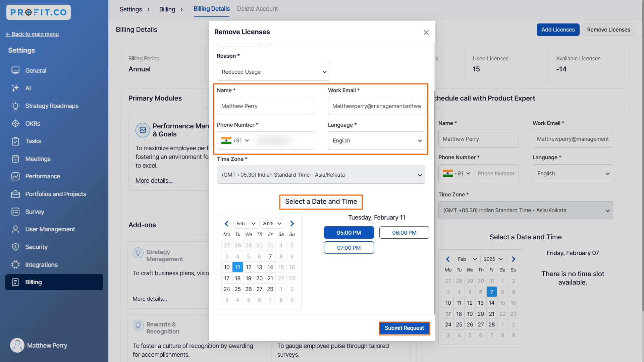Click the OKRs target icon in sidebar
This screenshot has height=362, width=644.
[x=15, y=123]
